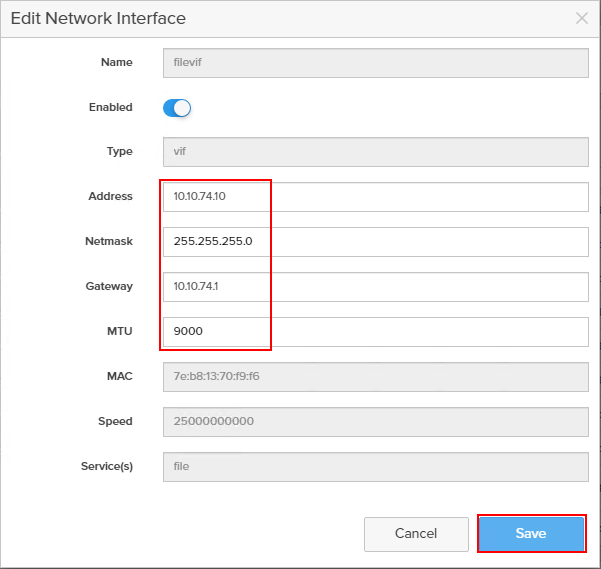Cancel the network interface edit
Viewport: 601px width, 569px height.
(416, 534)
